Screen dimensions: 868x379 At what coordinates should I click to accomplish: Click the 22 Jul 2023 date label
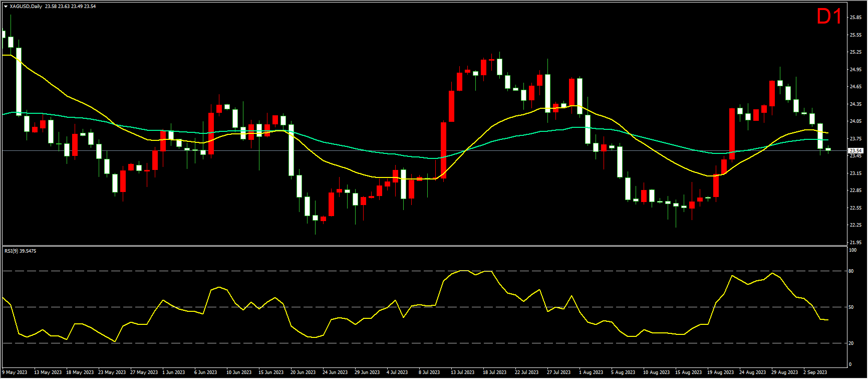click(x=526, y=372)
